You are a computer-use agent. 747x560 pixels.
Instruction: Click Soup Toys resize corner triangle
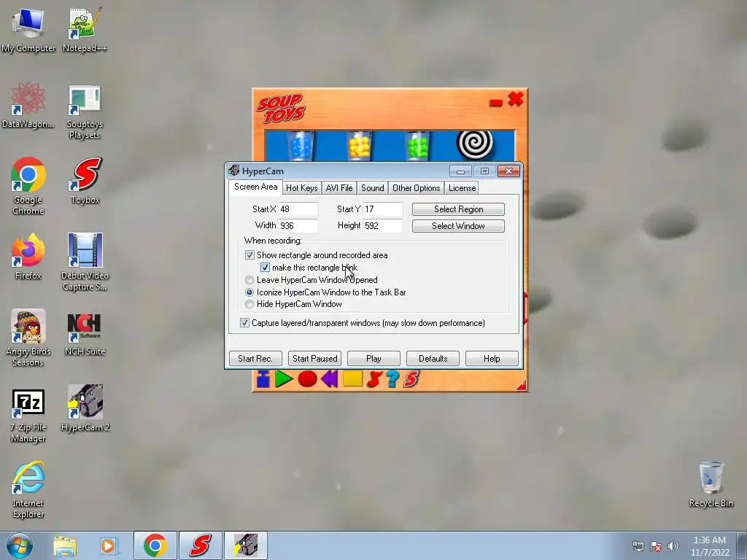522,385
